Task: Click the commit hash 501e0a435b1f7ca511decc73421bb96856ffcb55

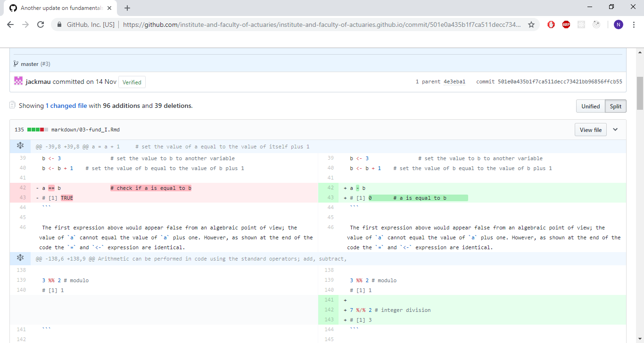Action: click(560, 82)
